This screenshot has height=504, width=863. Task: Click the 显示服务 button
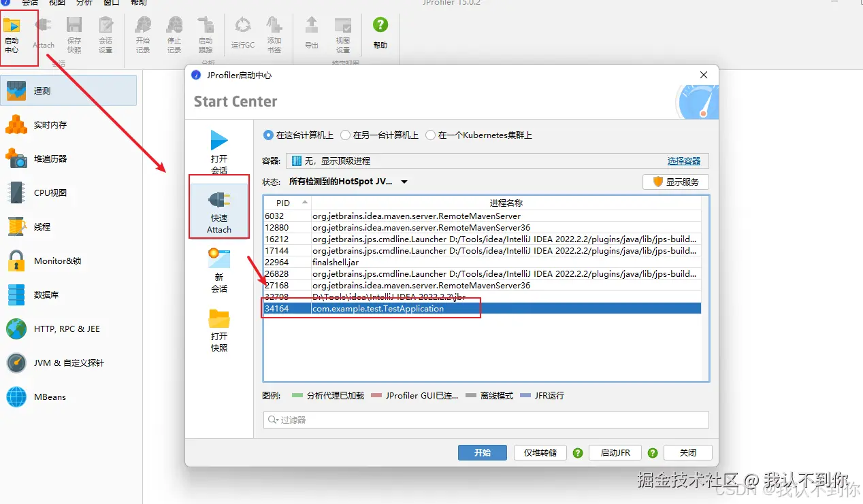pyautogui.click(x=676, y=182)
